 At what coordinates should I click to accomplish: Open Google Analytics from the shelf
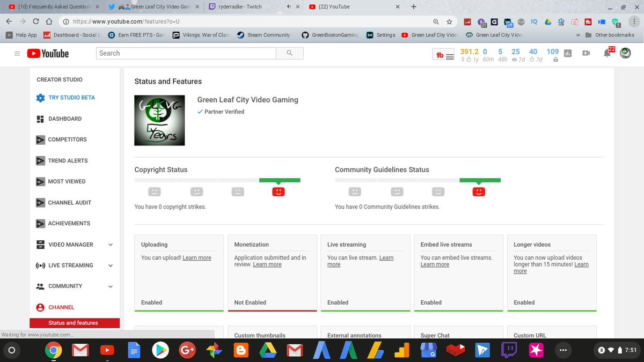402,351
